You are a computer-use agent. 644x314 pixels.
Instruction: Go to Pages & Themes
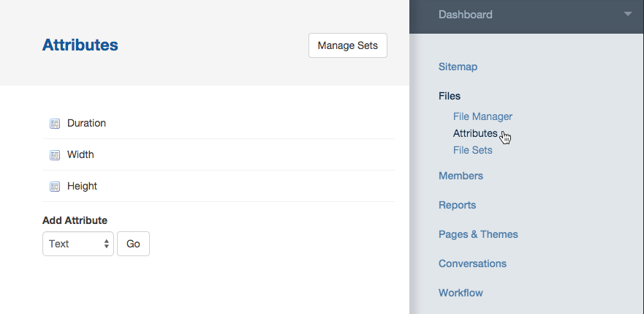478,234
